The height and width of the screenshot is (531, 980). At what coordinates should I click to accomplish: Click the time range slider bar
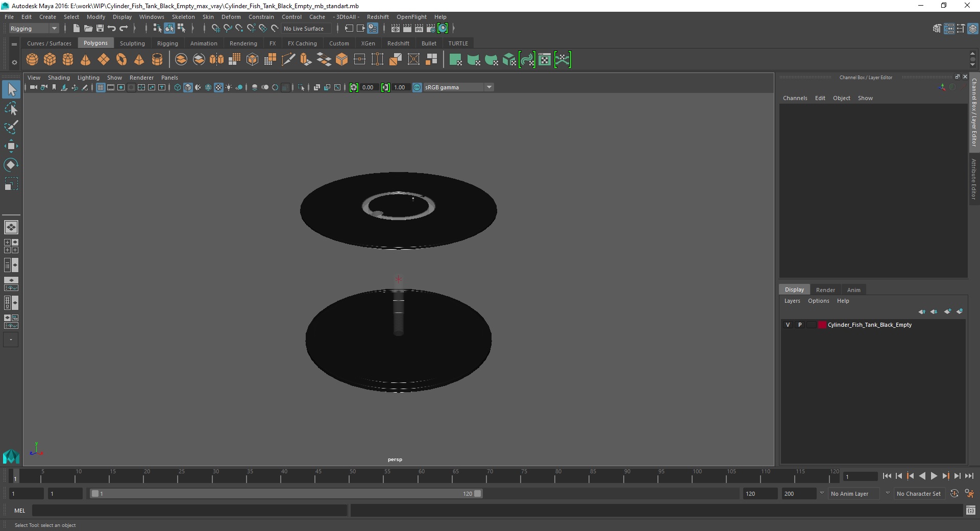[x=286, y=494]
